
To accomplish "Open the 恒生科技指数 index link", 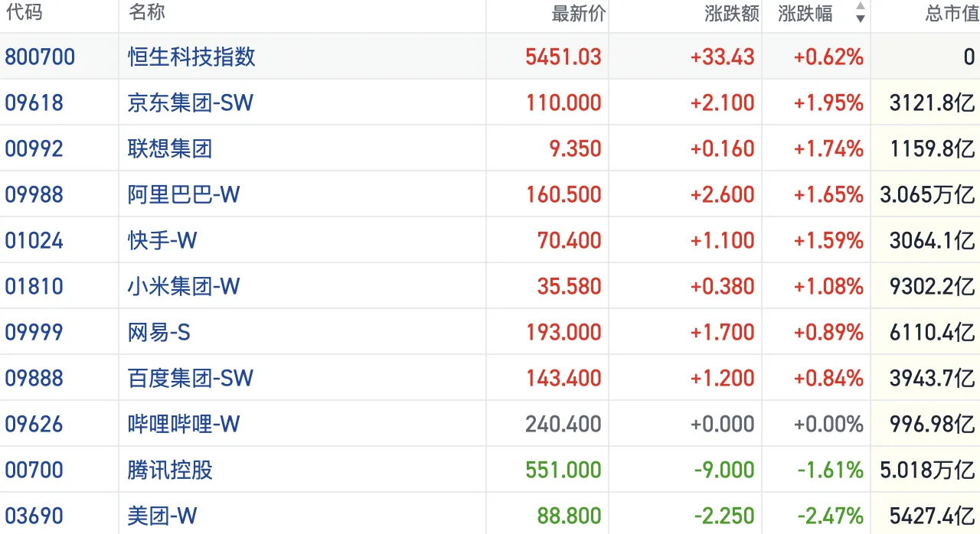I will pos(191,57).
